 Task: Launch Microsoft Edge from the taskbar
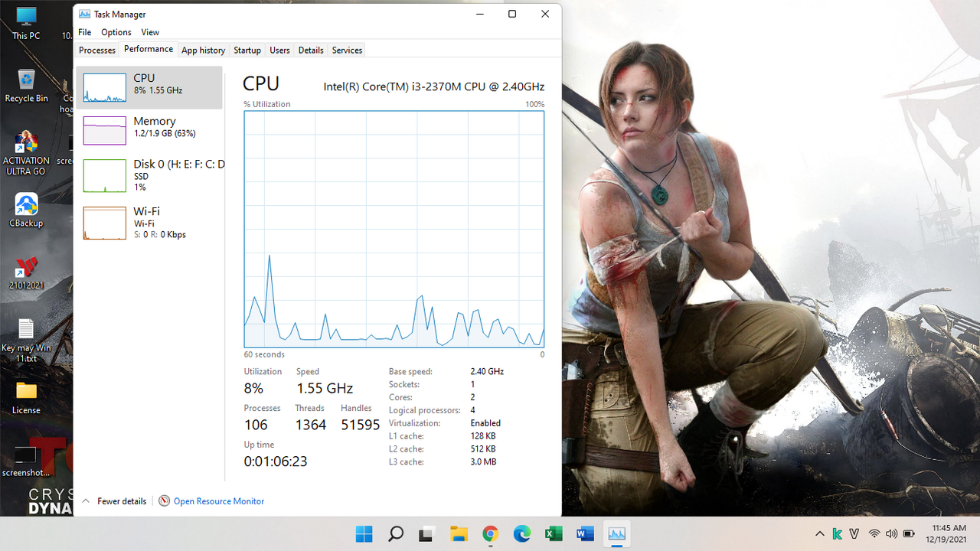click(521, 533)
